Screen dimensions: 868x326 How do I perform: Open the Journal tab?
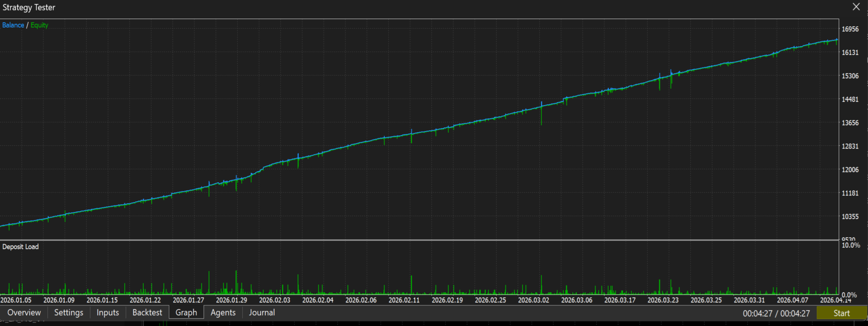[x=262, y=312]
